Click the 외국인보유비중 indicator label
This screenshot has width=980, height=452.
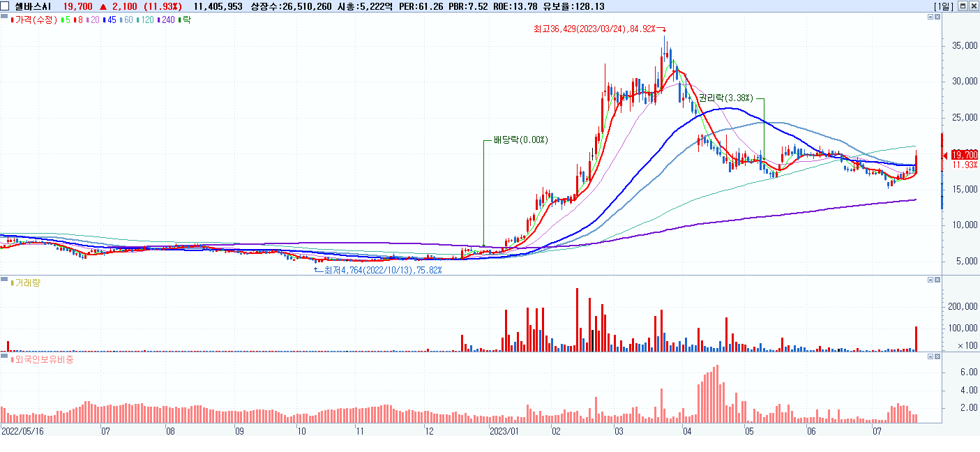coord(45,359)
